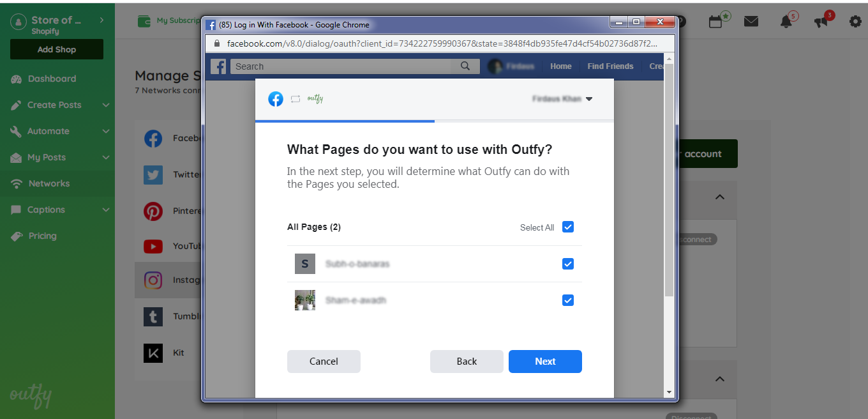The width and height of the screenshot is (868, 419).
Task: Click the profile avatar in Facebook navbar
Action: (x=495, y=66)
